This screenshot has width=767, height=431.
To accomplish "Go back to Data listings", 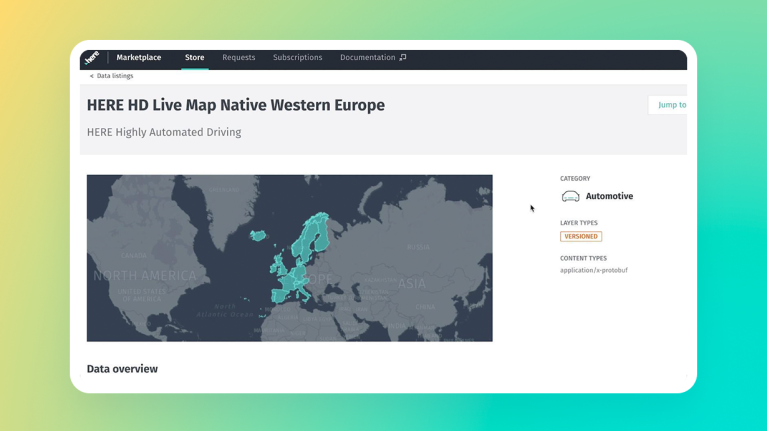I will click(115, 76).
